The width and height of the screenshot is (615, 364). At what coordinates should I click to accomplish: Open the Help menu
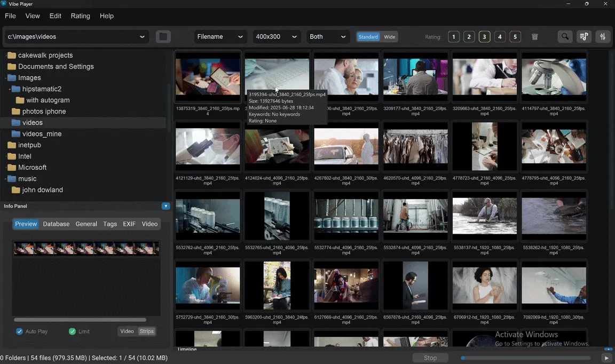107,16
